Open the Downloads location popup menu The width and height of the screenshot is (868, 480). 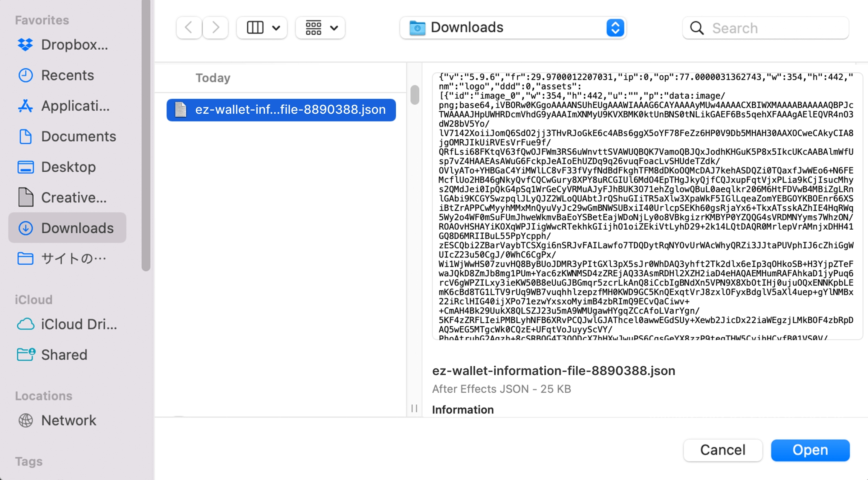tap(513, 27)
